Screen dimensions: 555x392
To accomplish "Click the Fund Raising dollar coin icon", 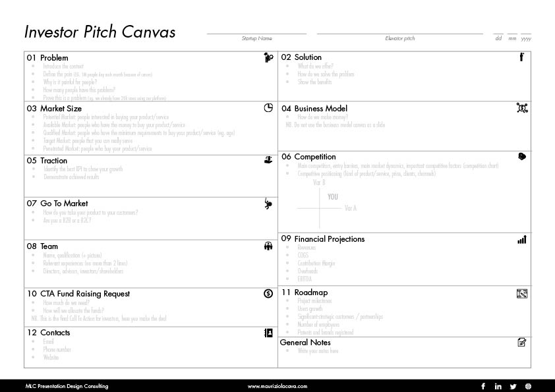I will [x=268, y=293].
